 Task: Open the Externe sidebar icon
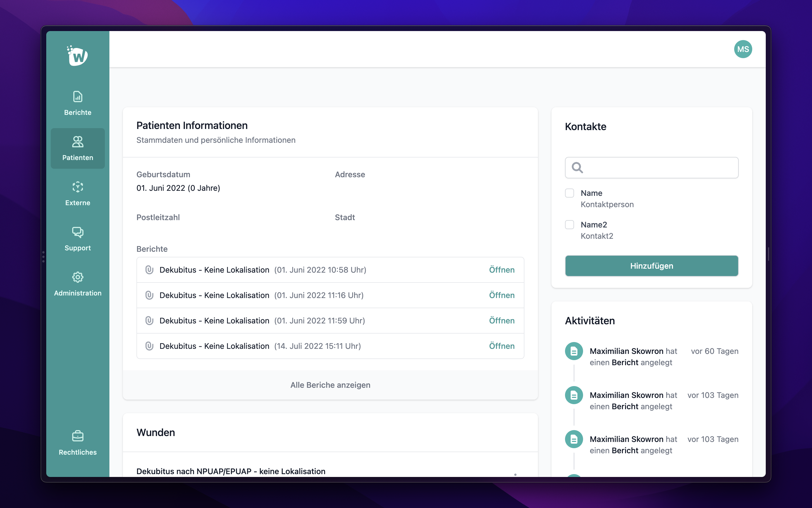point(78,187)
